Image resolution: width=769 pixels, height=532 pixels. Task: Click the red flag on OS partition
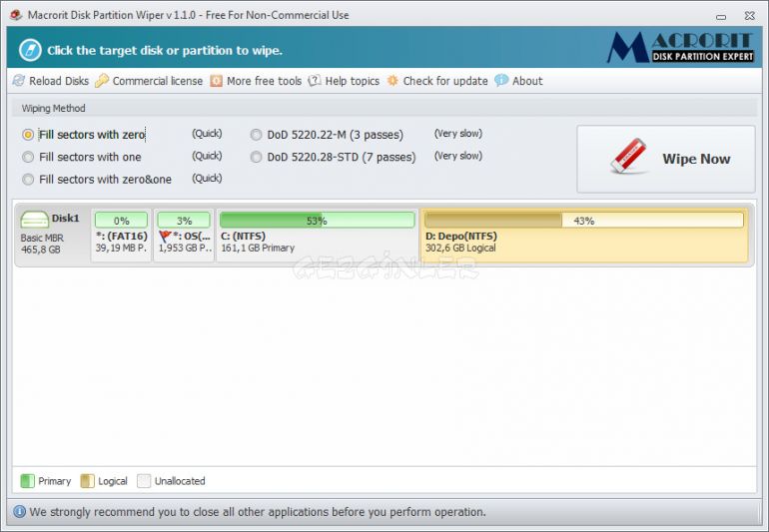(x=165, y=237)
